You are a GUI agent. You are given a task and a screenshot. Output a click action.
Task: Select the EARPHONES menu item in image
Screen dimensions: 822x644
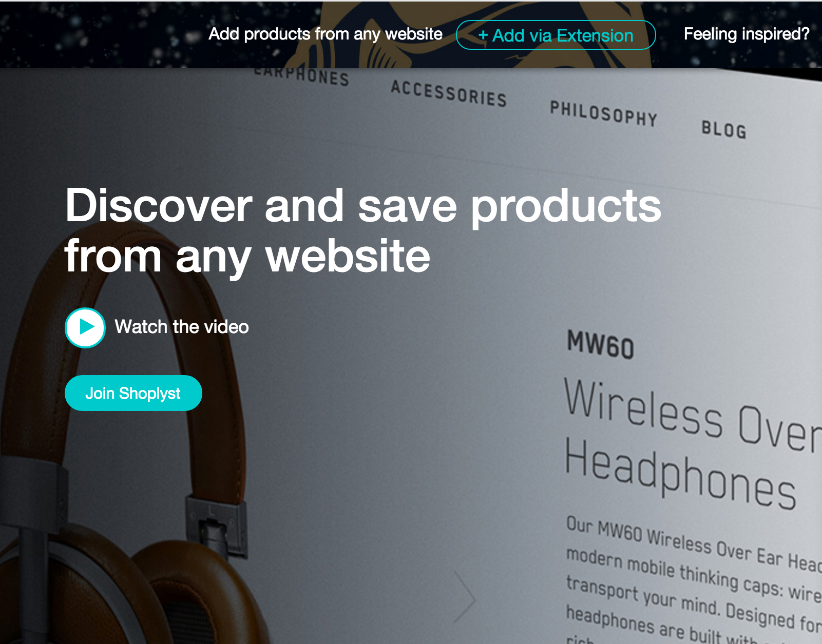coord(301,76)
